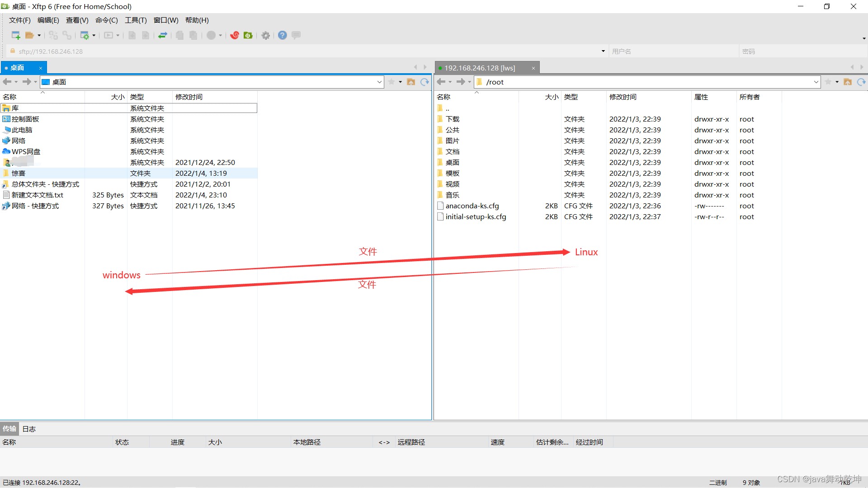Go forward in remote /root pane
Viewport: 868px width, 488px height.
461,82
